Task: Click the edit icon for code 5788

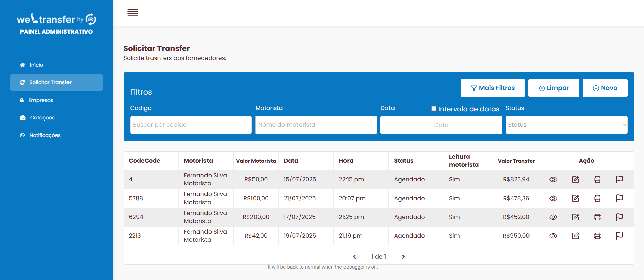Action: point(575,198)
